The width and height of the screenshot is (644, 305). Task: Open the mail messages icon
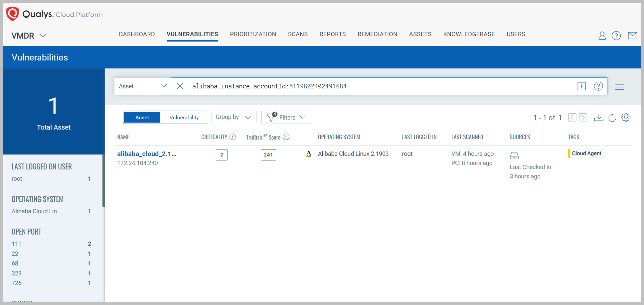(632, 36)
